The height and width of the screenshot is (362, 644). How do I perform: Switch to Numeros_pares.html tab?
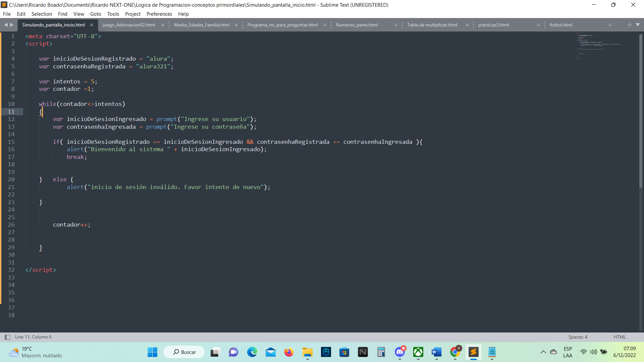pos(357,25)
